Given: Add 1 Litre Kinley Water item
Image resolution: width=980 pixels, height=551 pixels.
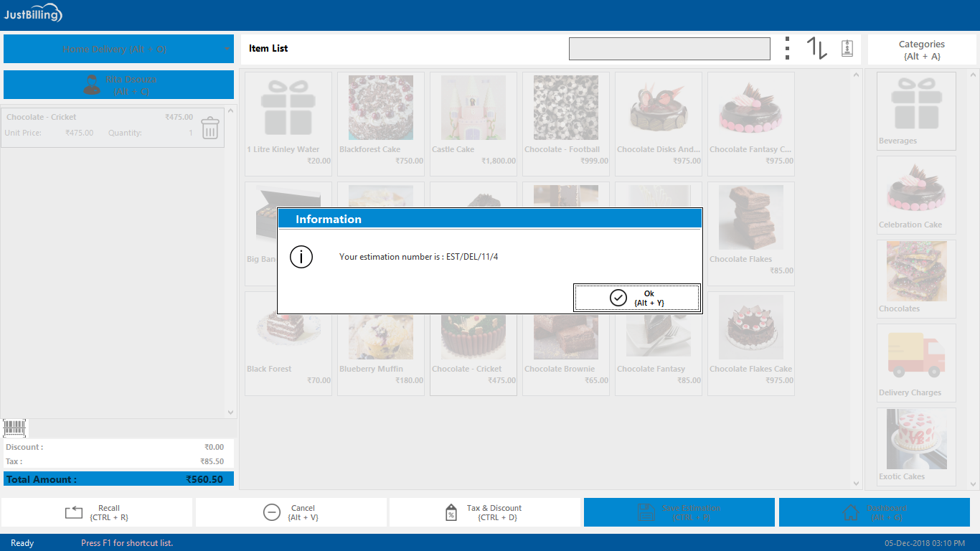Looking at the screenshot, I should [288, 123].
